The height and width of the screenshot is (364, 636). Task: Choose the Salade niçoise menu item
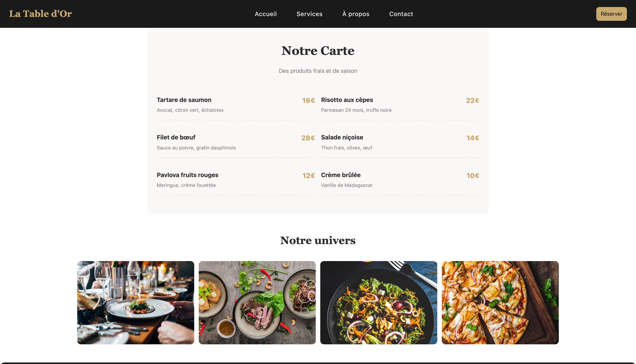coord(400,142)
